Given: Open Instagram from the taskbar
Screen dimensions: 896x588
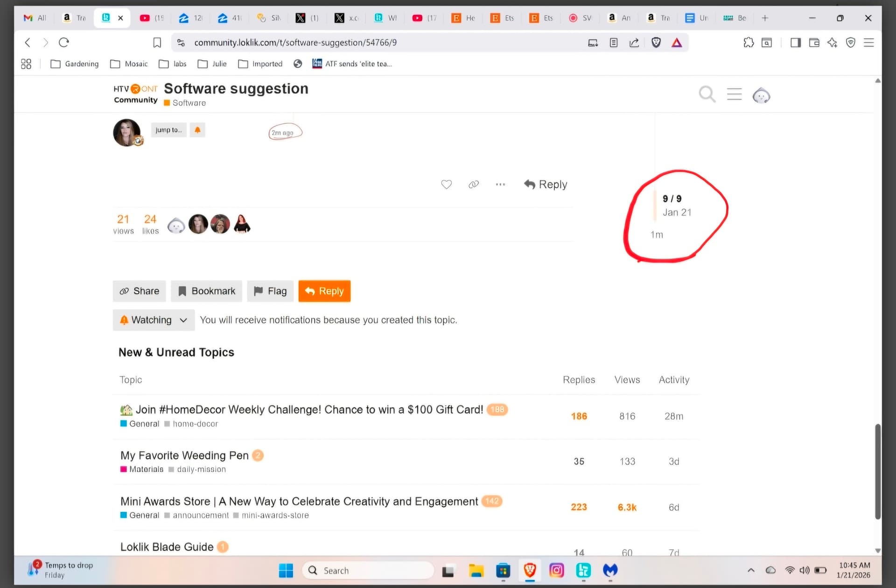Looking at the screenshot, I should point(556,570).
